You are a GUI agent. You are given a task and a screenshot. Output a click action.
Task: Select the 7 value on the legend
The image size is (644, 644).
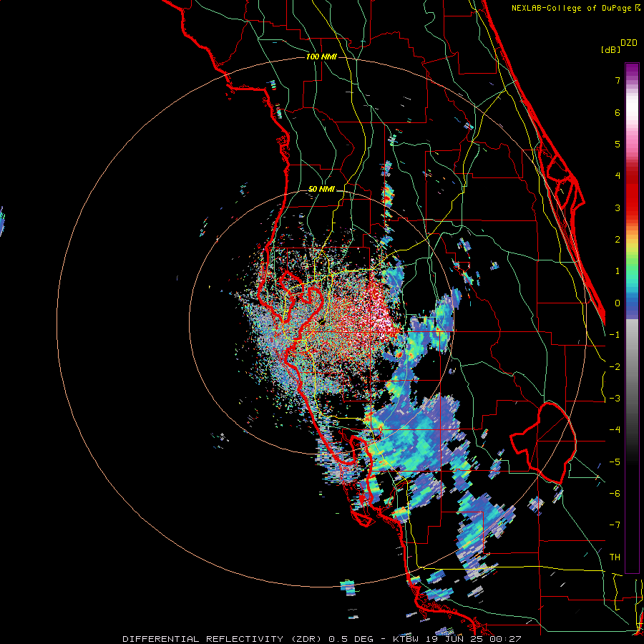tap(618, 80)
